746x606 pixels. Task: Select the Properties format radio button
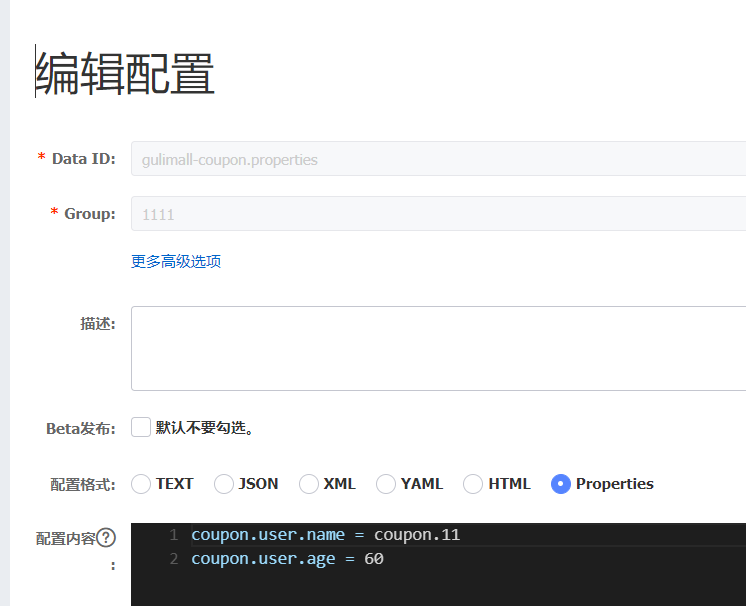[x=561, y=484]
